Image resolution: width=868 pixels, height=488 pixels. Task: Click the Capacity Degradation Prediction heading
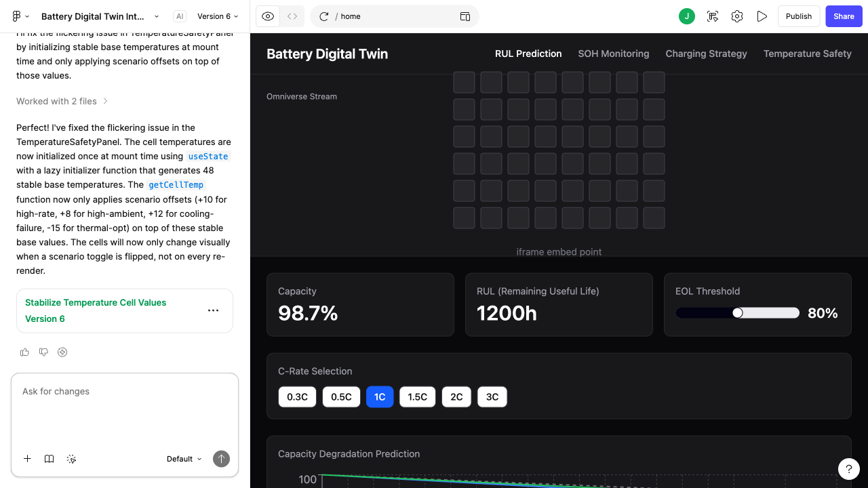tap(349, 454)
